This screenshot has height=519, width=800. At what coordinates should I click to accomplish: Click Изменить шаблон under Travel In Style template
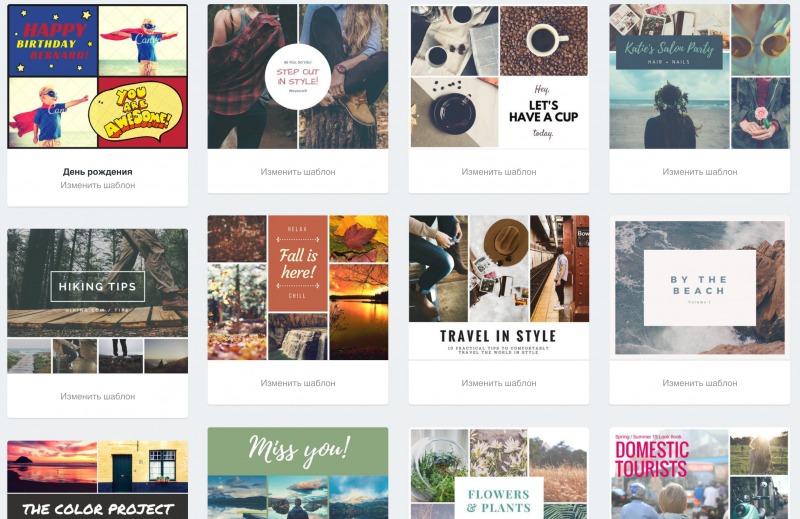499,383
